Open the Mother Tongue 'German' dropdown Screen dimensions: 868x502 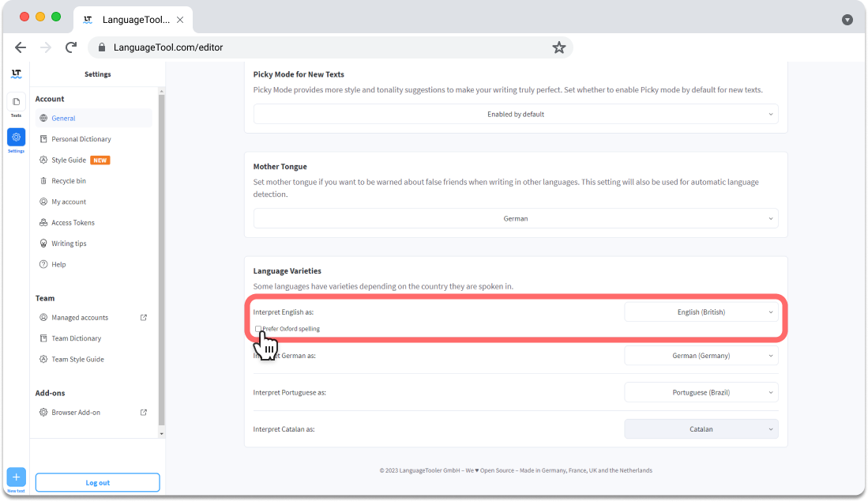click(x=516, y=218)
